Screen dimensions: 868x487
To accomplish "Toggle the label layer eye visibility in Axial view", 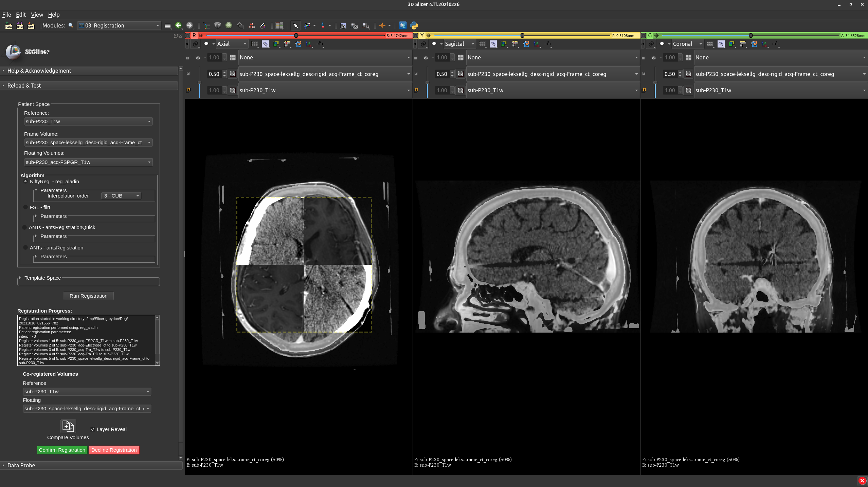I will 198,58.
